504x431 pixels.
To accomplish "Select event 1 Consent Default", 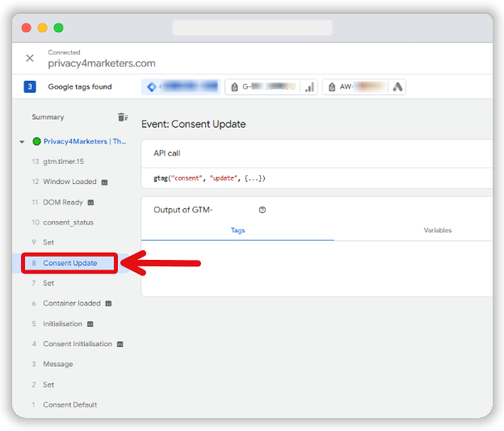I will (65, 405).
